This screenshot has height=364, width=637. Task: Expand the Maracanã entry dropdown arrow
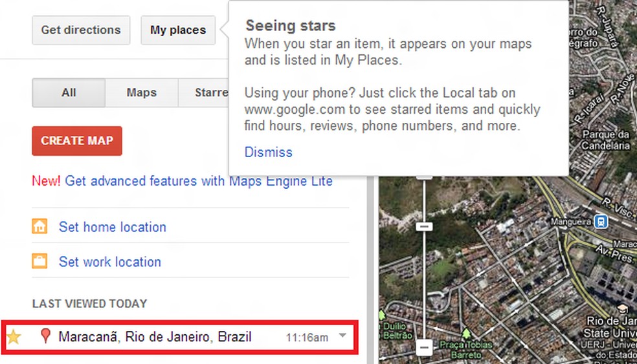tap(342, 335)
